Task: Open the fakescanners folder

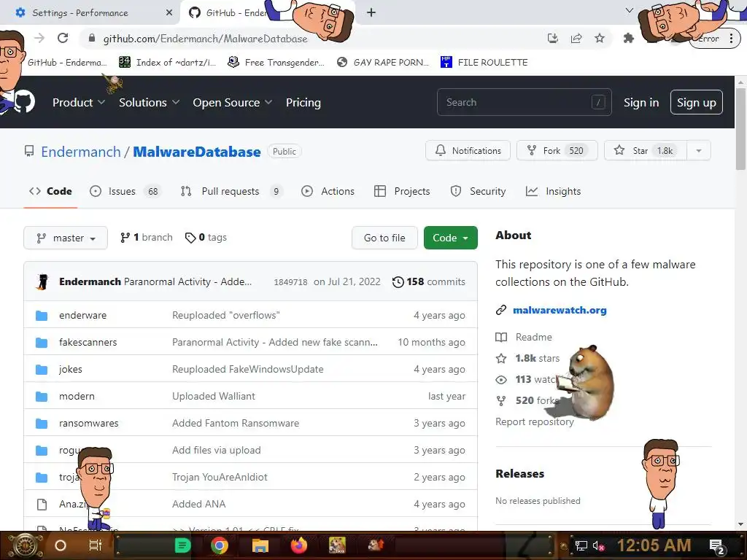Action: point(88,342)
